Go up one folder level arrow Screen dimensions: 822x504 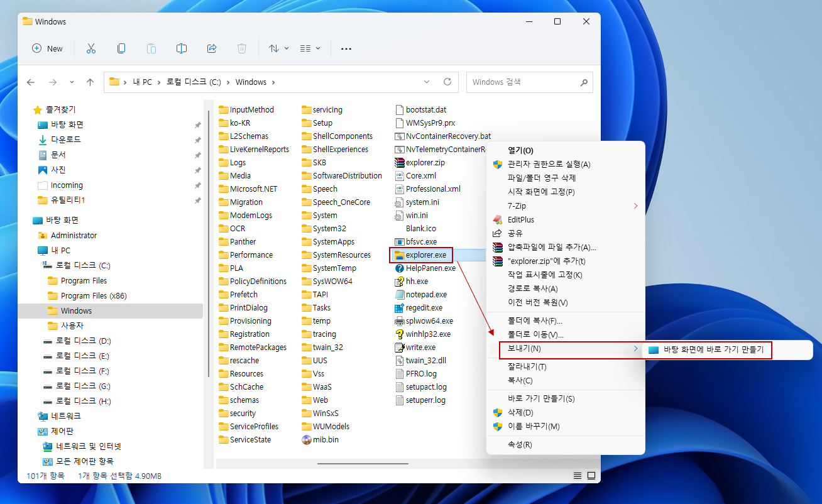(90, 82)
